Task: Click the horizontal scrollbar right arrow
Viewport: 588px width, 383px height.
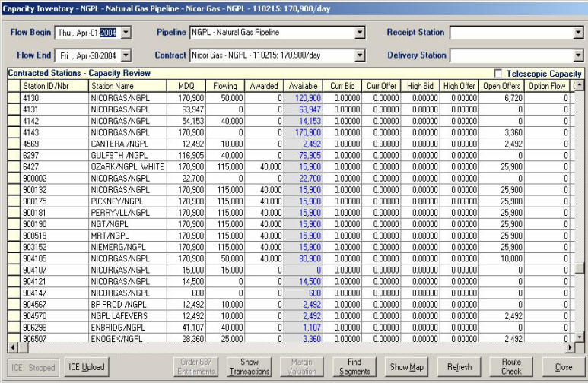Action: 570,347
